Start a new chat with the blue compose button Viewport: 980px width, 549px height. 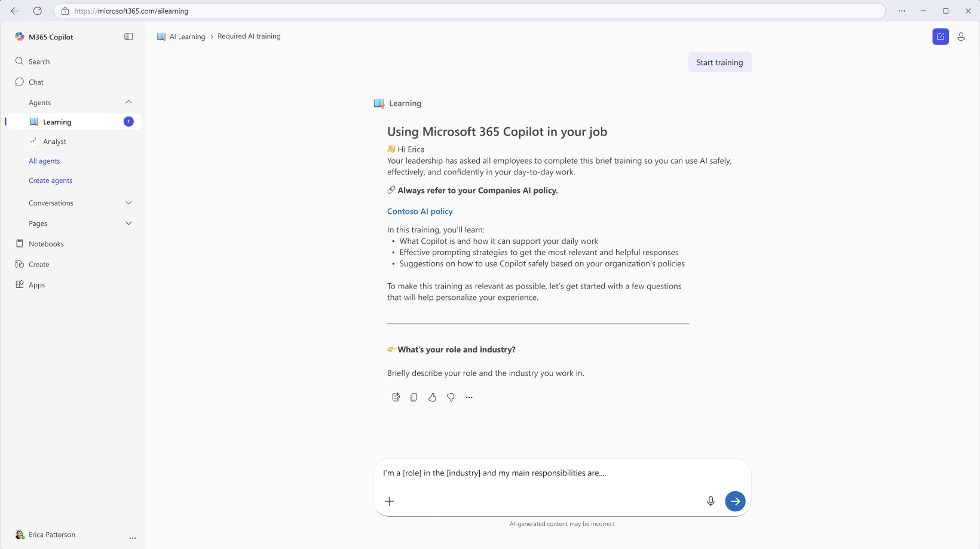pos(941,36)
